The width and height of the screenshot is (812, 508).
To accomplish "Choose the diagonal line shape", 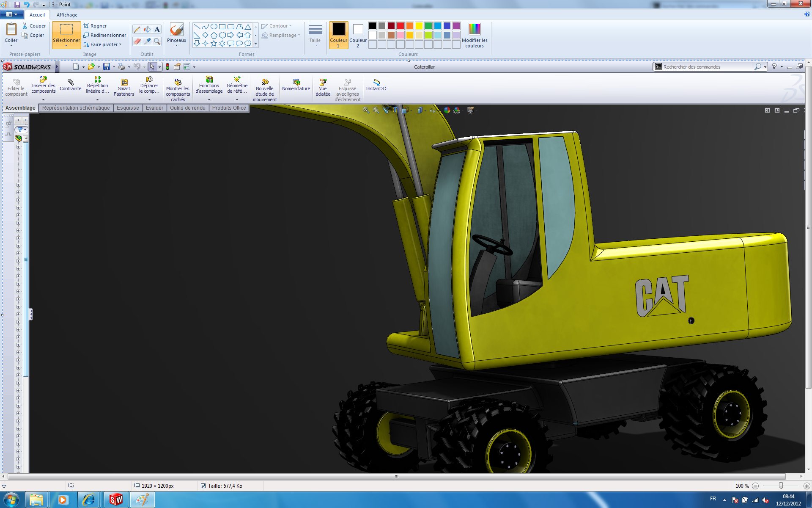I will [x=197, y=26].
